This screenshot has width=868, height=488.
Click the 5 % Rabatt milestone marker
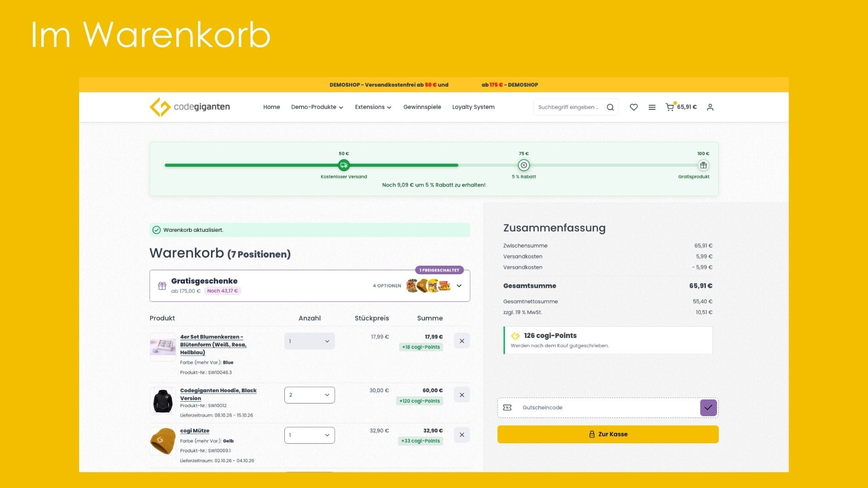click(524, 165)
